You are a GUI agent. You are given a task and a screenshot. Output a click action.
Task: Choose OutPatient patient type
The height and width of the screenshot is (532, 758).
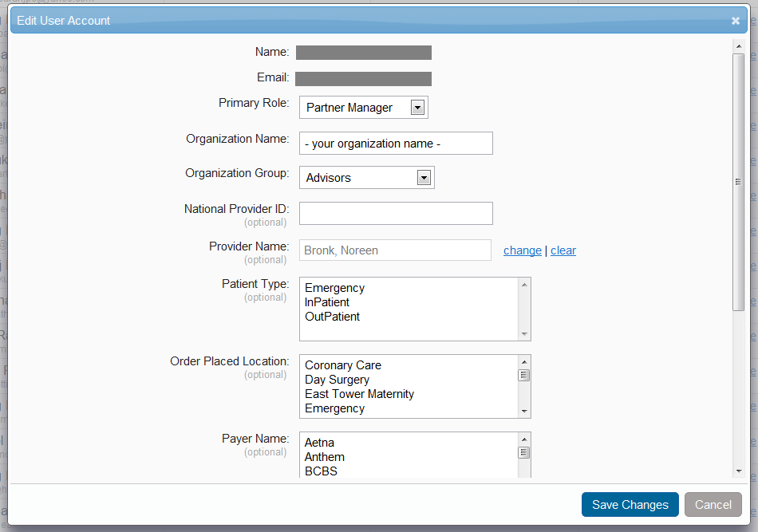coord(332,317)
